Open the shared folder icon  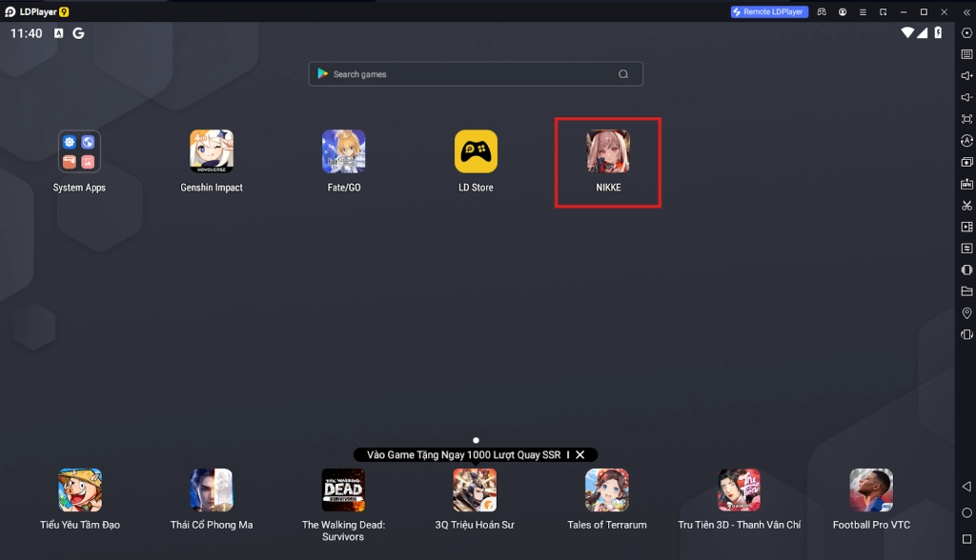click(x=966, y=291)
